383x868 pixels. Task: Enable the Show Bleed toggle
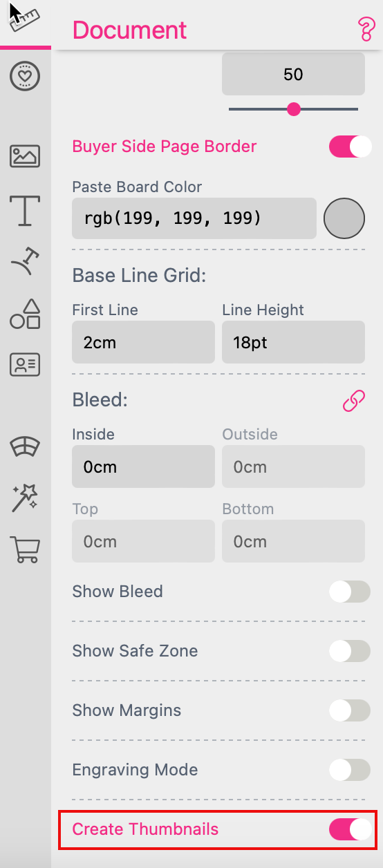(x=350, y=592)
